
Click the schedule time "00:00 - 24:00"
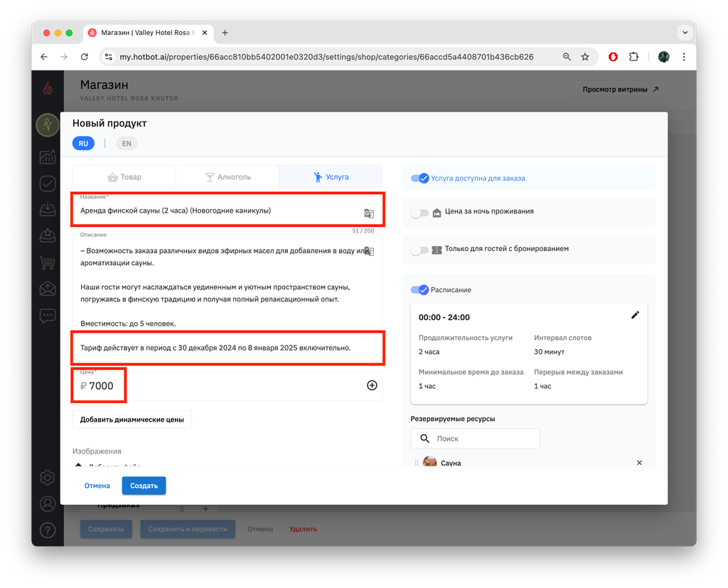[444, 317]
